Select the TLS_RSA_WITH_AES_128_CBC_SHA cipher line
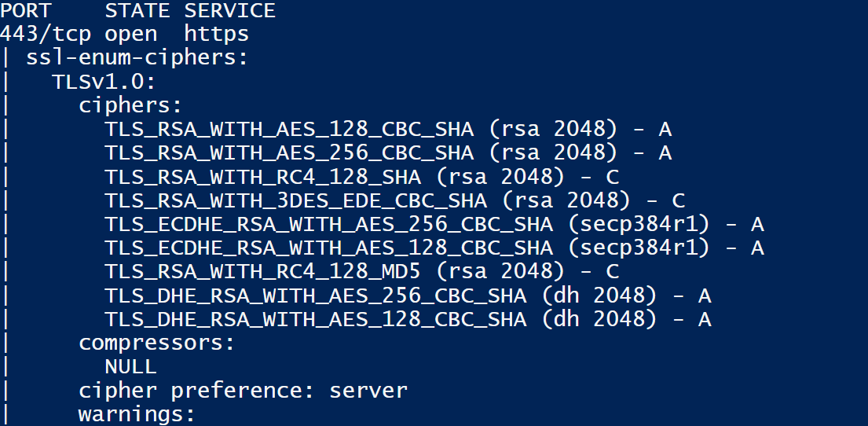The image size is (868, 426). pos(289,129)
